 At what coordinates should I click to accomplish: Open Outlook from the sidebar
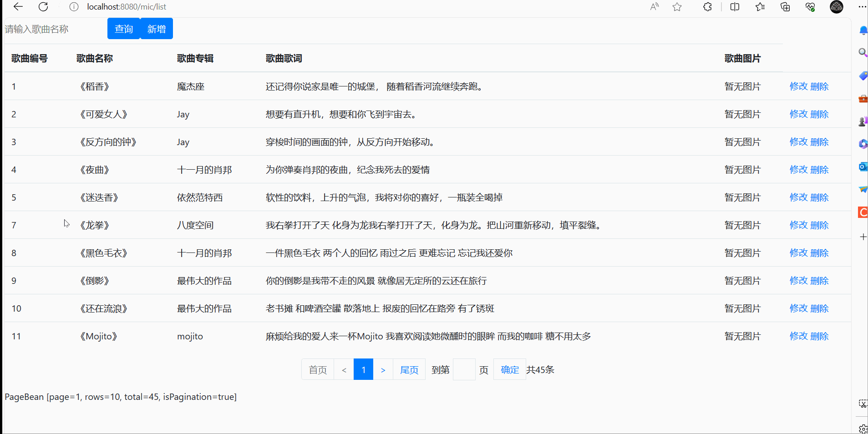pyautogui.click(x=863, y=167)
